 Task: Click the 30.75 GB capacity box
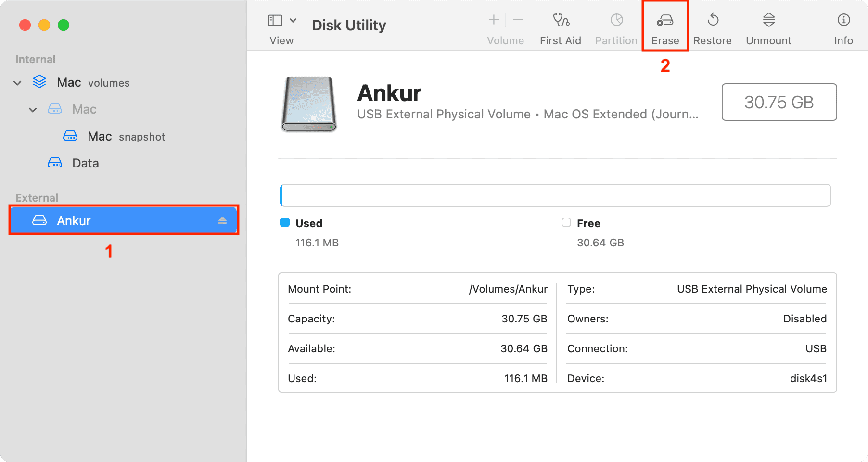coord(779,102)
